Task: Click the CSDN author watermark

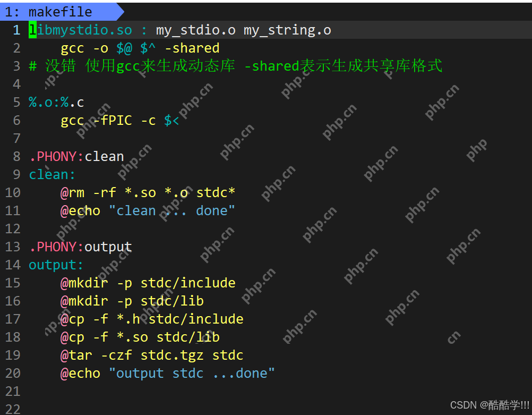Action: [x=490, y=405]
